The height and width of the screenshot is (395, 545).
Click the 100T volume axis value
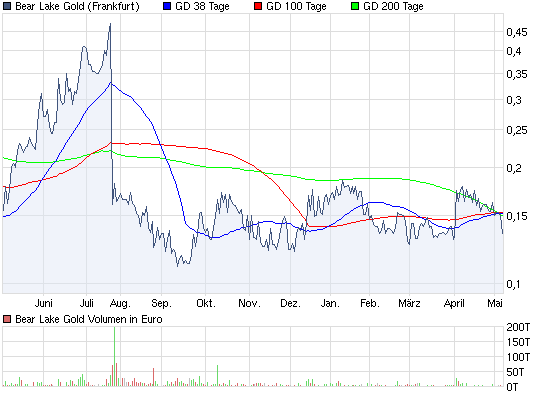pyautogui.click(x=518, y=357)
